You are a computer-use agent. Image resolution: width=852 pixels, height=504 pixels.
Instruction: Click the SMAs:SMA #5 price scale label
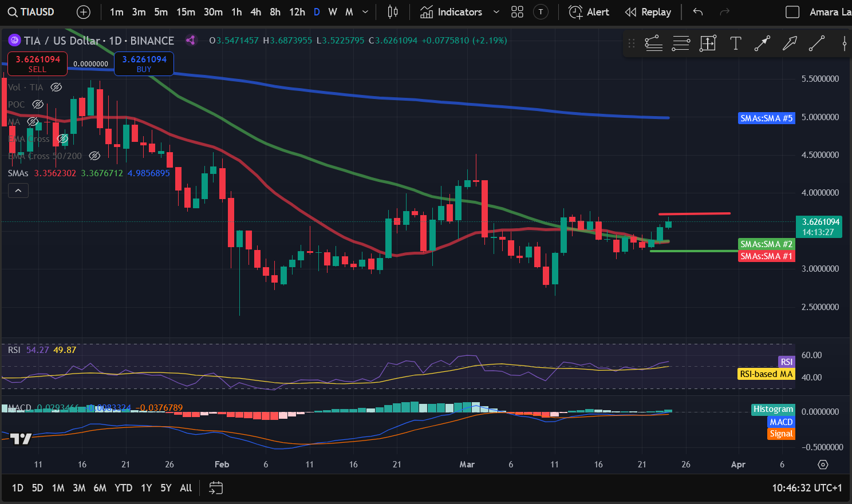coord(767,118)
